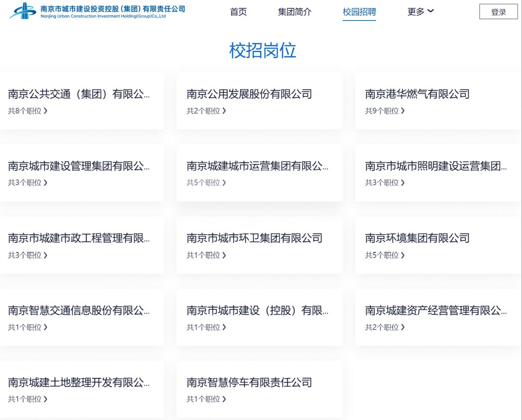
Task: Open 南京城建城市运营集团 card title
Action: (257, 166)
